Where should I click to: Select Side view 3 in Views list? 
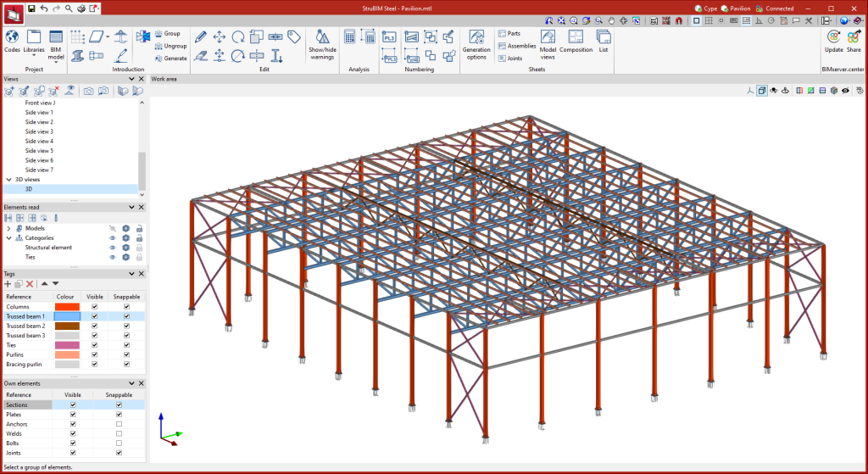[39, 131]
